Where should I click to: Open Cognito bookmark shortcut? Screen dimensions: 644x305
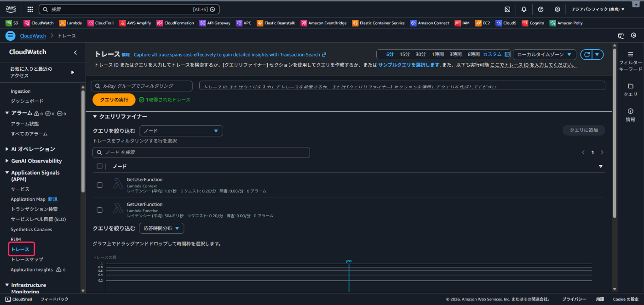(x=533, y=23)
